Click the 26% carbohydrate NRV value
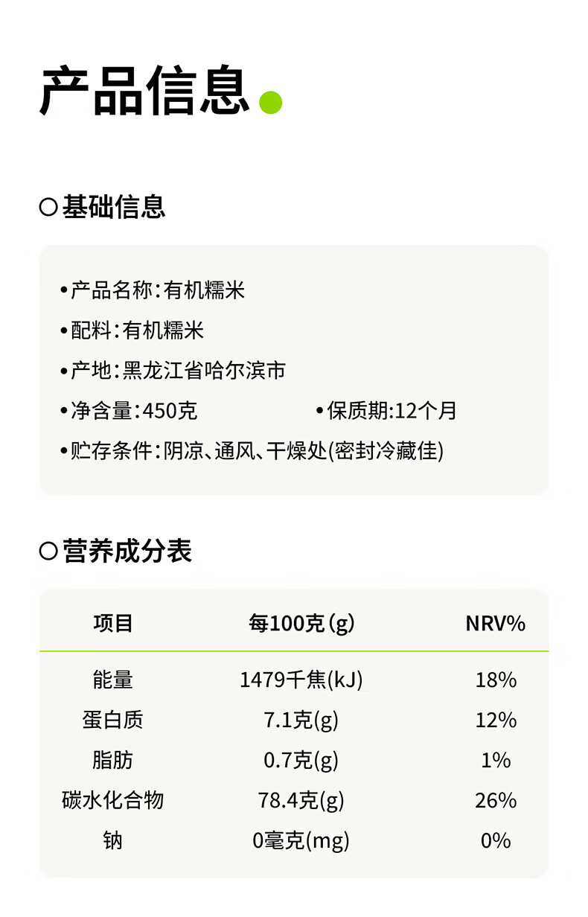Screen dimensions: 588x917 pos(495,800)
